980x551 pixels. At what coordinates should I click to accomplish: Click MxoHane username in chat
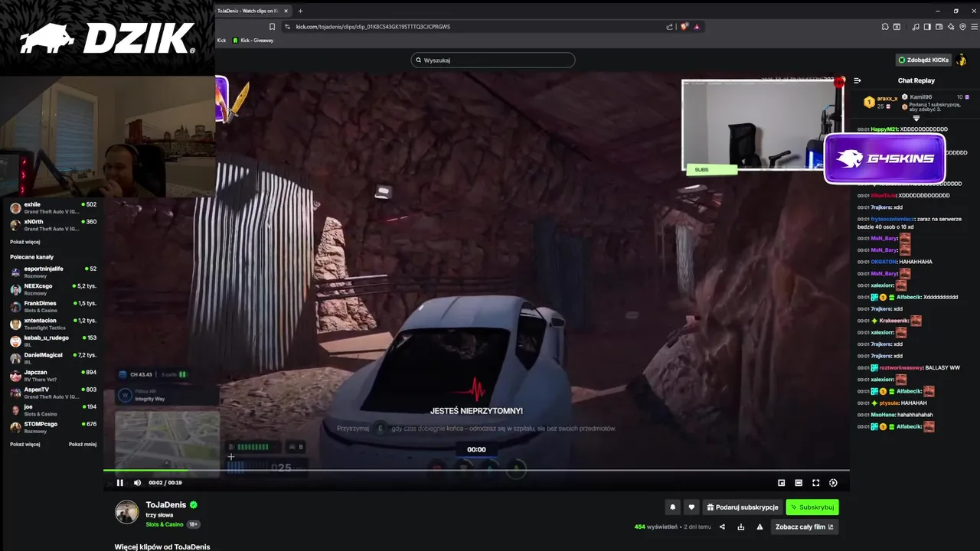(884, 415)
